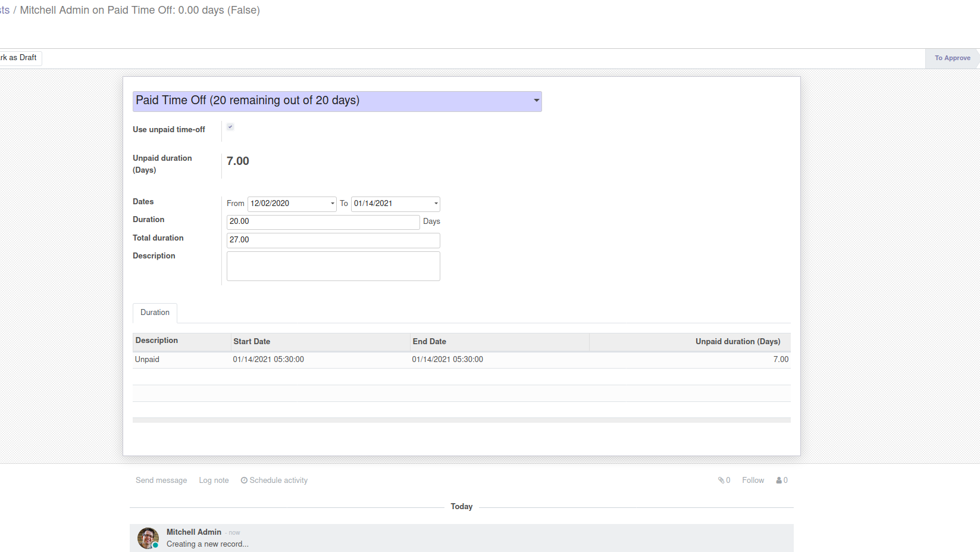Click the Schedule activity clock icon
The image size is (980, 552).
(x=244, y=481)
